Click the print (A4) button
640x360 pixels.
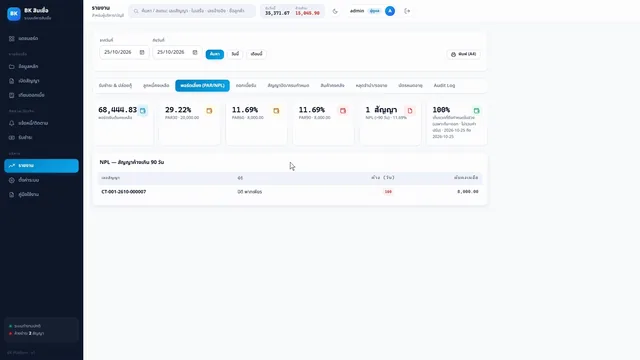[x=463, y=54]
